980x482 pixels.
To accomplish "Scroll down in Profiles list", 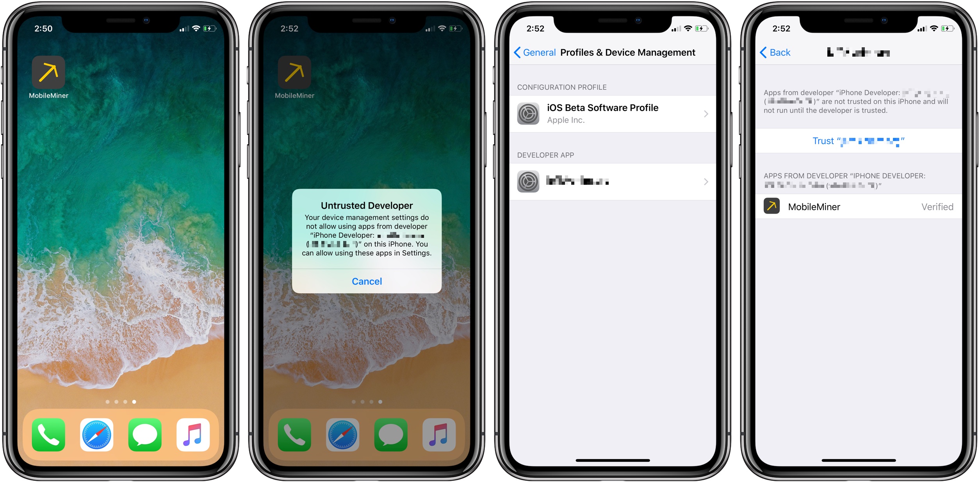I will pos(613,281).
